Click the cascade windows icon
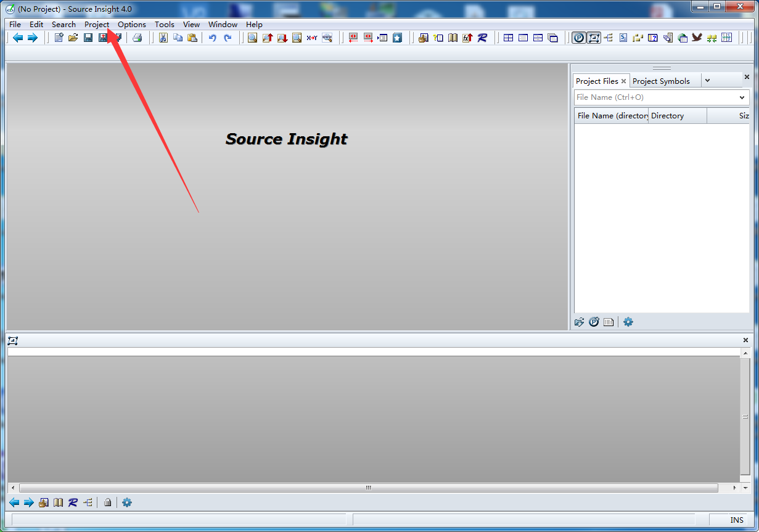 point(552,38)
